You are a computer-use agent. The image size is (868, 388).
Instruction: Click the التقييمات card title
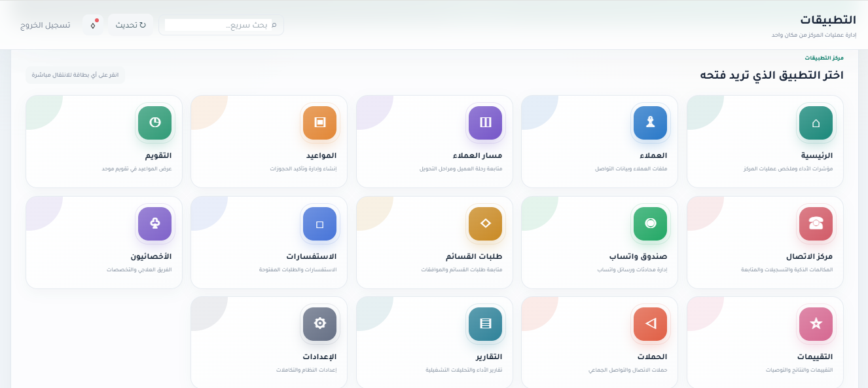click(x=815, y=357)
